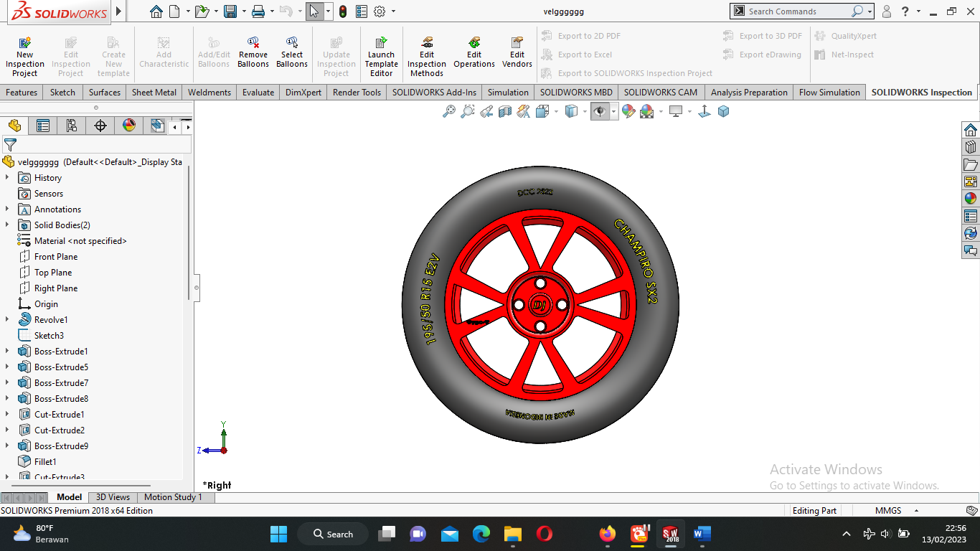The height and width of the screenshot is (551, 980).
Task: Switch to the Simulation tab
Action: pyautogui.click(x=508, y=93)
